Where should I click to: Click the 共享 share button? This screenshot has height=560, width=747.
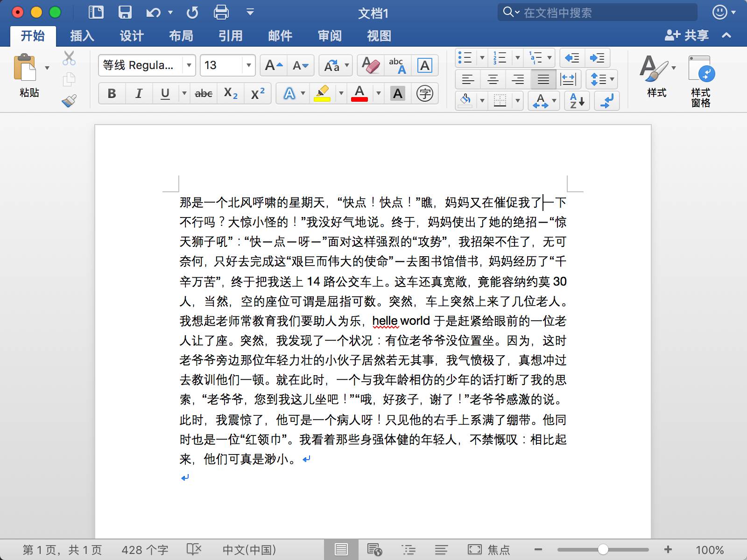pyautogui.click(x=687, y=35)
